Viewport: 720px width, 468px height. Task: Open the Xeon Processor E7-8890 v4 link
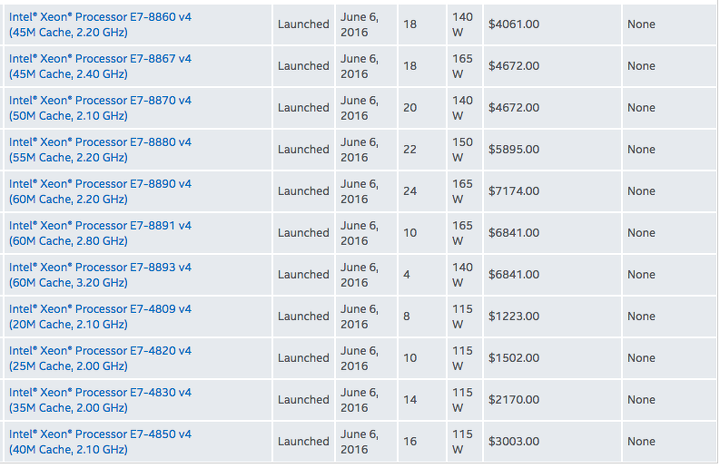tap(100, 192)
